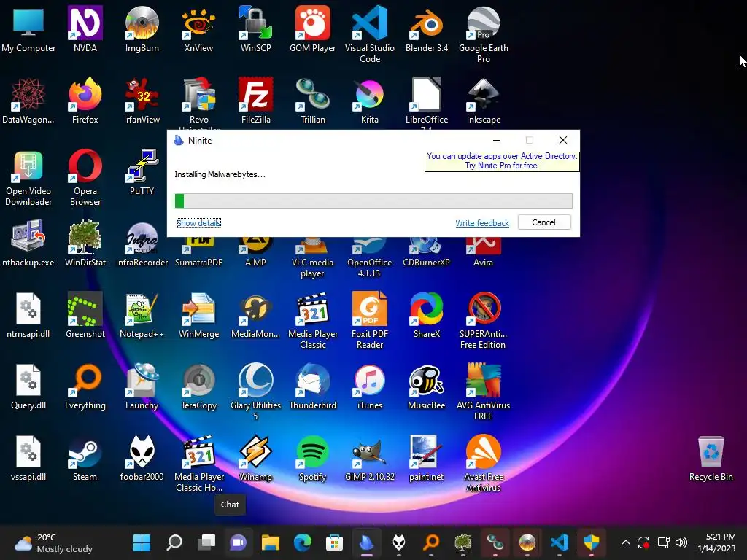Select the ImgBurn desktop icon
This screenshot has height=560, width=747.
pyautogui.click(x=142, y=29)
